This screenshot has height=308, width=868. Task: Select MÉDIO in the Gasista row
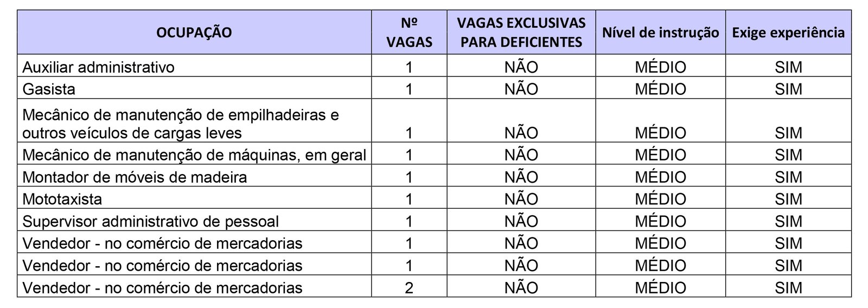660,89
